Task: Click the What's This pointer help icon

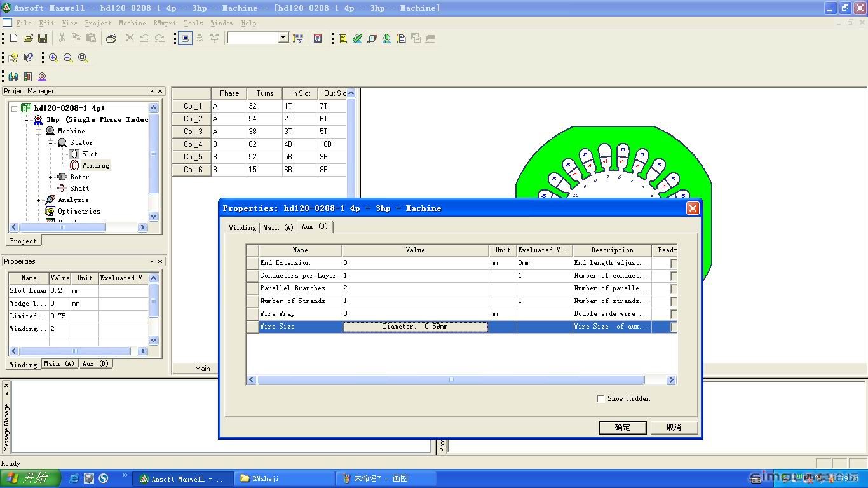Action: (28, 57)
